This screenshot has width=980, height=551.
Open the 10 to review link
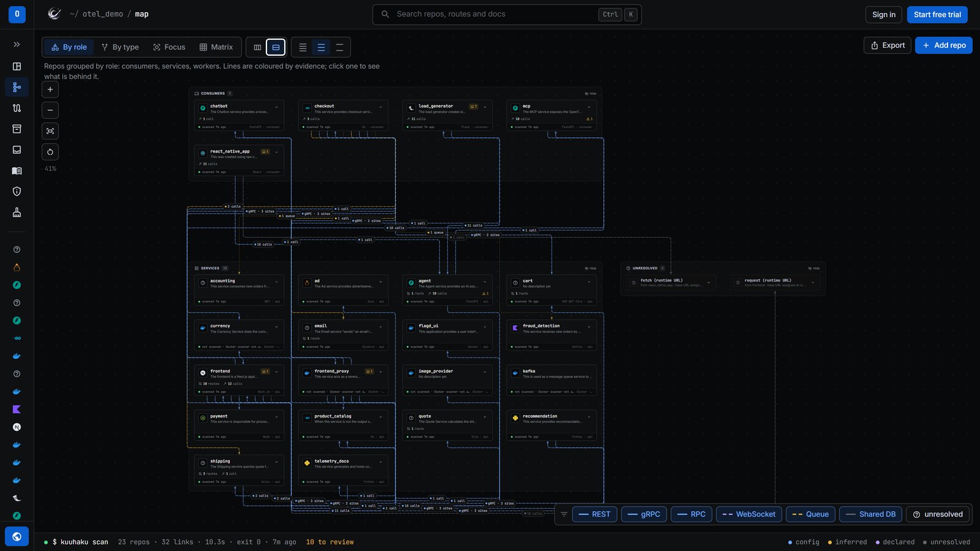click(x=330, y=542)
